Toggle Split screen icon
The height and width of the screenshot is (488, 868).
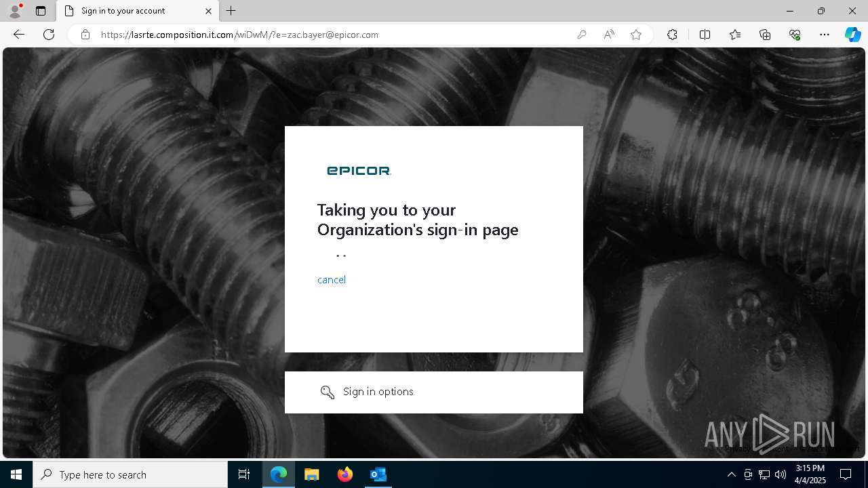[x=705, y=35]
